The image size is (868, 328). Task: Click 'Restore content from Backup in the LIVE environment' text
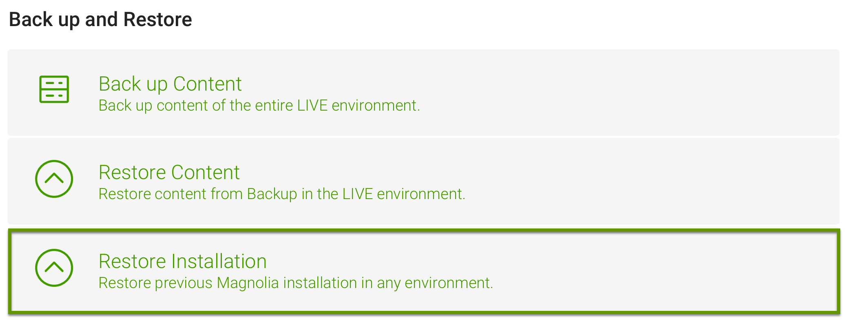282,194
